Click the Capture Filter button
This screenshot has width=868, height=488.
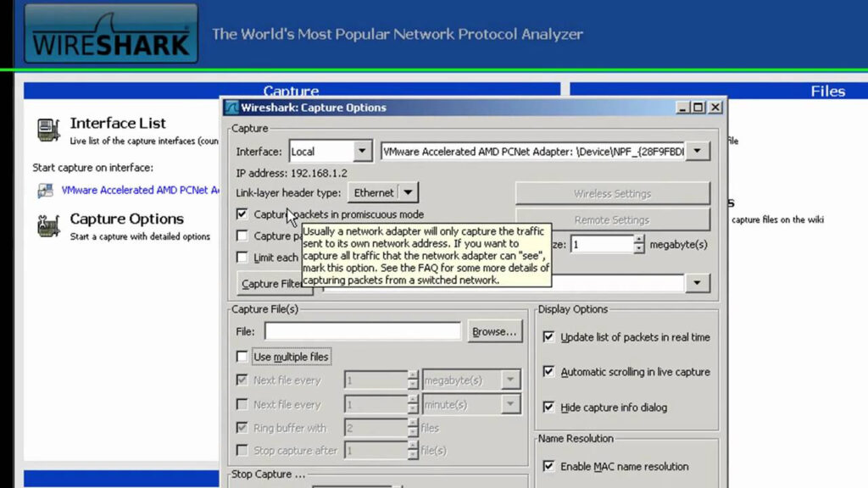(x=271, y=284)
